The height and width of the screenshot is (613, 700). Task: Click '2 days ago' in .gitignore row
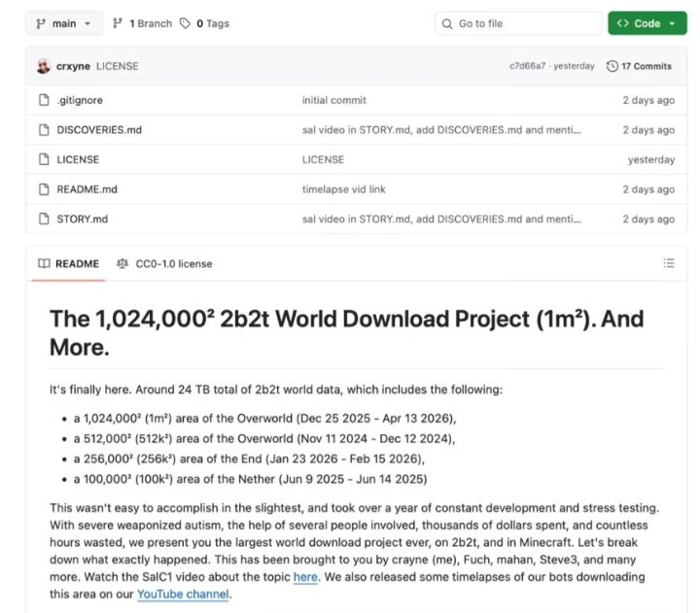click(648, 100)
